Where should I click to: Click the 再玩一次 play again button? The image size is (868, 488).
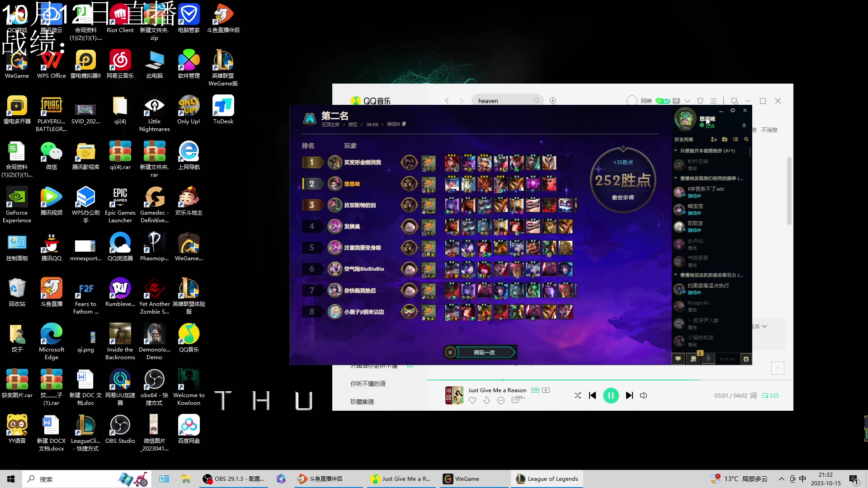[485, 352]
